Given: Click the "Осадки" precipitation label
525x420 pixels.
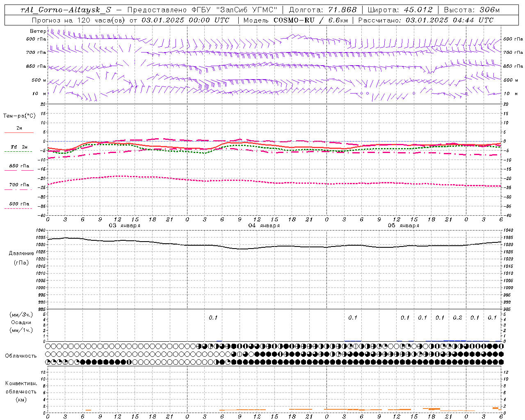Looking at the screenshot, I should click(x=21, y=322).
